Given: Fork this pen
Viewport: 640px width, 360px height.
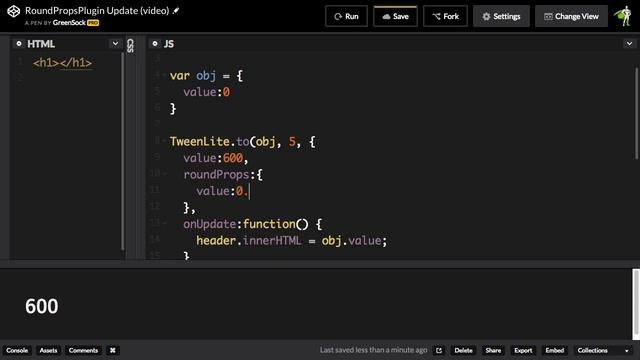Looking at the screenshot, I should [445, 16].
